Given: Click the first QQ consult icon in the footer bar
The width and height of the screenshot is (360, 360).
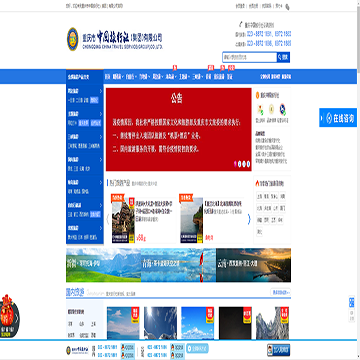Looking at the screenshot, I should coord(128,347).
